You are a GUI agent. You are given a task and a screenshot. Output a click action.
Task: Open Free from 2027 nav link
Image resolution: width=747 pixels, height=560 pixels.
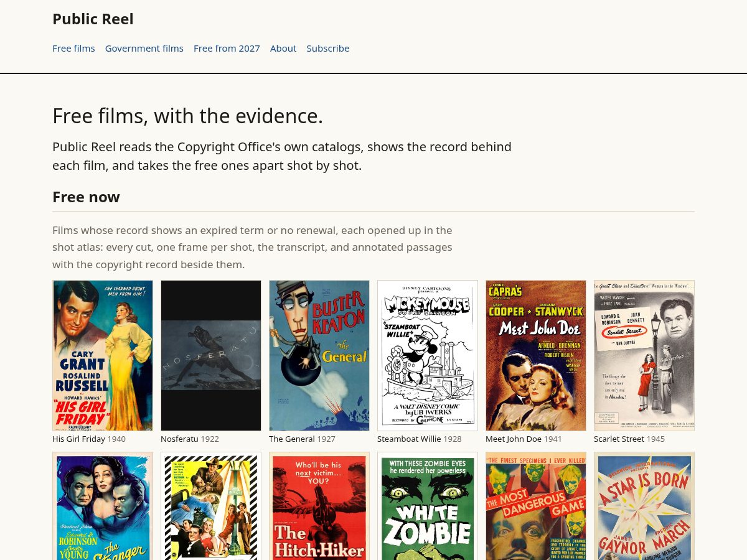(227, 49)
